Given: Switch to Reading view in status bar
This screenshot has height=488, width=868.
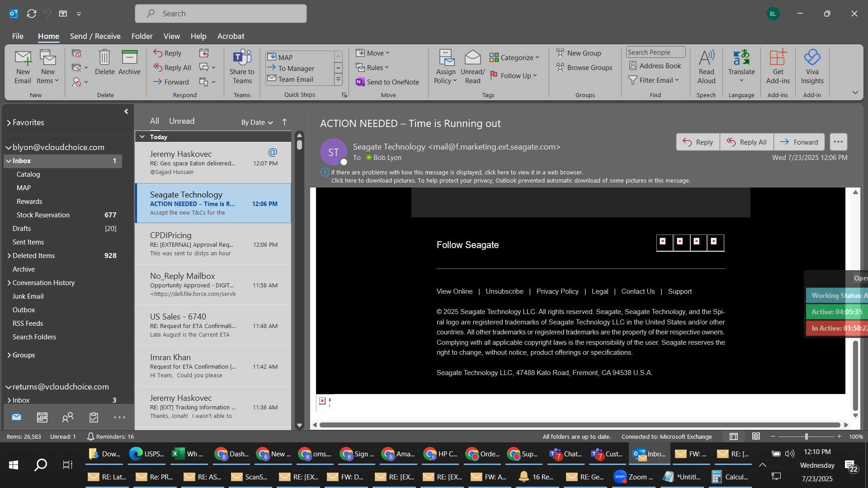Looking at the screenshot, I should tap(756, 436).
